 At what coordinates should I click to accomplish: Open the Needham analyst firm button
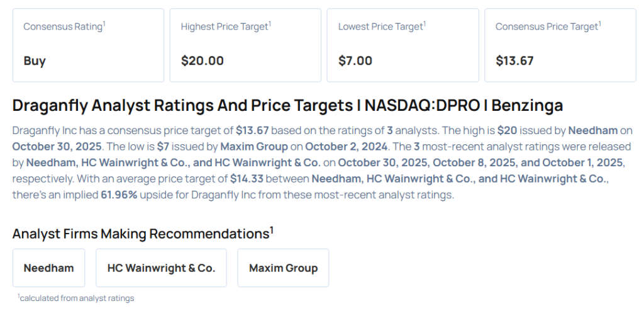(x=49, y=268)
